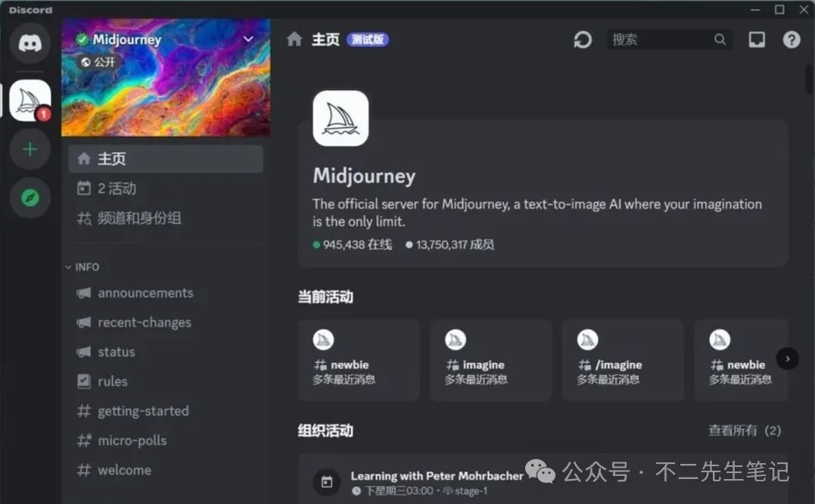
Task: Click the Midjourney title in server card
Action: (x=364, y=176)
